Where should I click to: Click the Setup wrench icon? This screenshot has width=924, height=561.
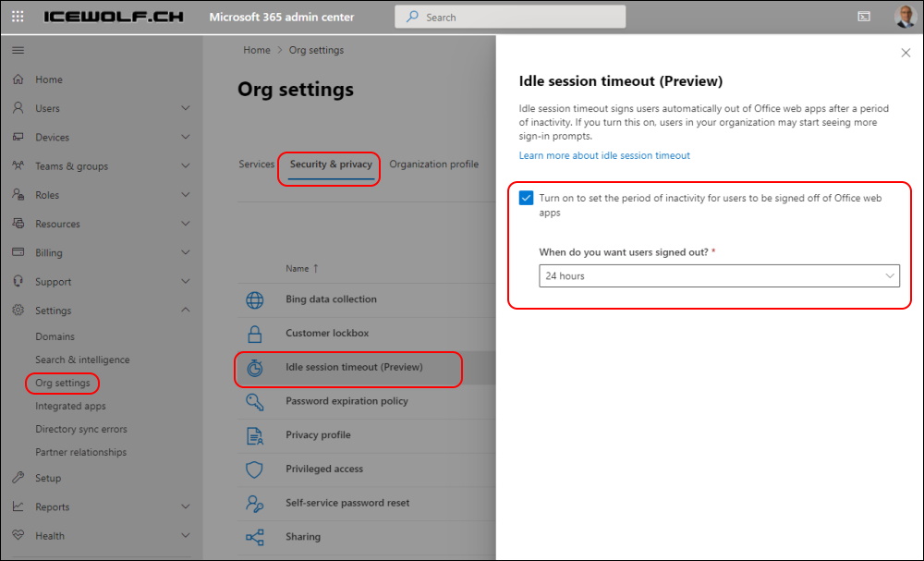[18, 477]
